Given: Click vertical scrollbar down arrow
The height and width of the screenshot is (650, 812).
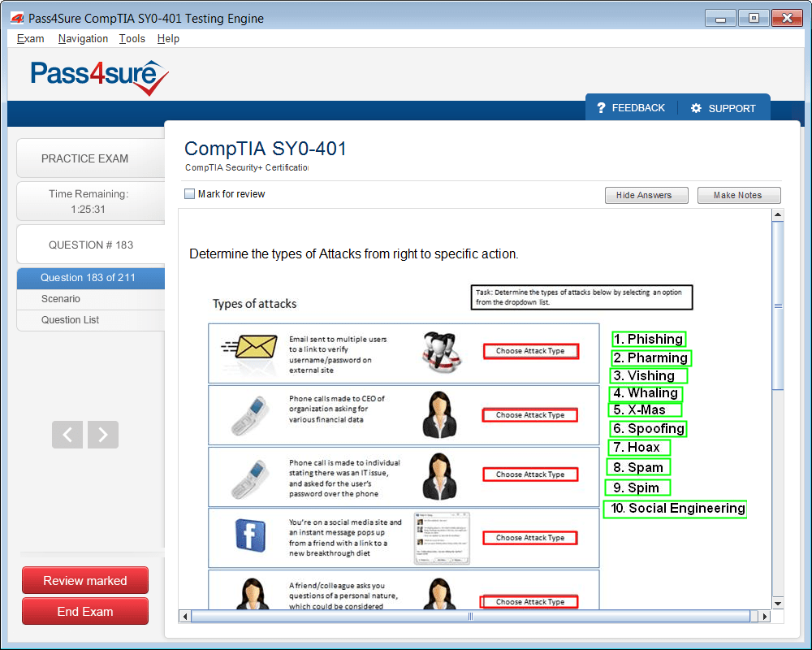Looking at the screenshot, I should pos(777,603).
